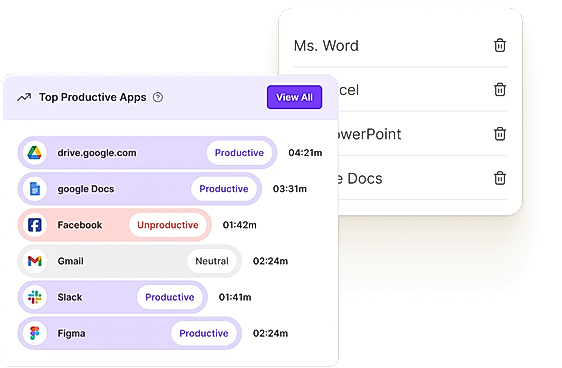This screenshot has width=562, height=368.
Task: Click the Productive tag on google Docs
Action: coord(224,189)
